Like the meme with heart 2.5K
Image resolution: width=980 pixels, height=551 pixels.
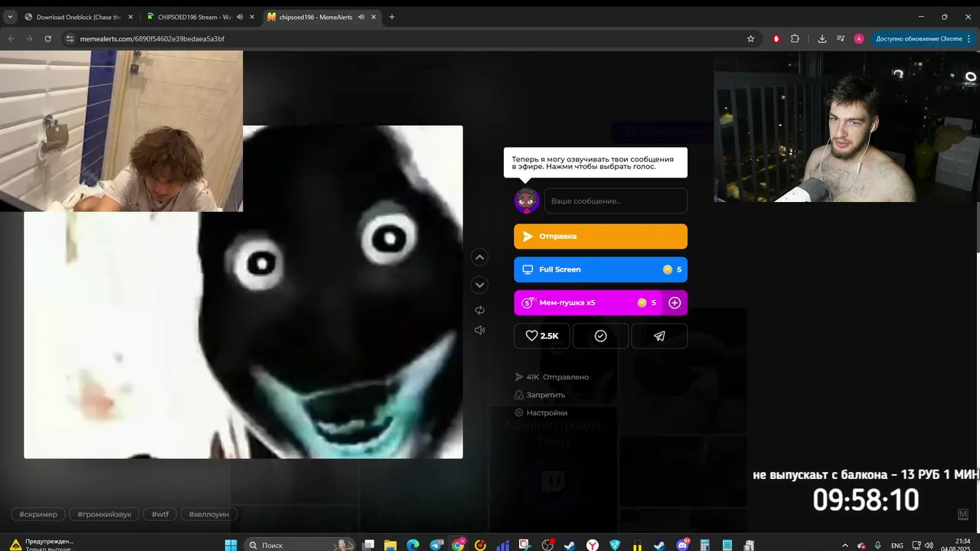point(541,336)
